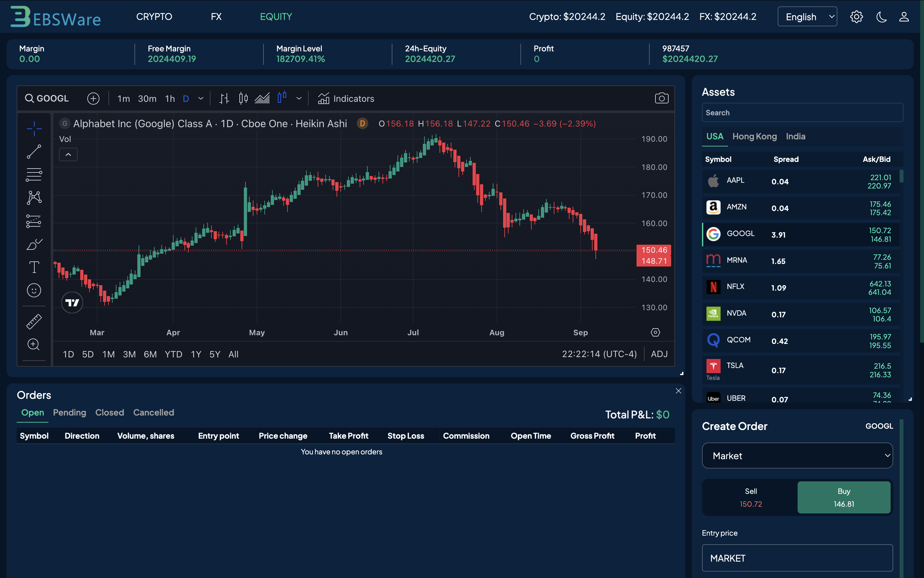Select the NVDA asset row
The image size is (924, 578).
pyautogui.click(x=801, y=314)
